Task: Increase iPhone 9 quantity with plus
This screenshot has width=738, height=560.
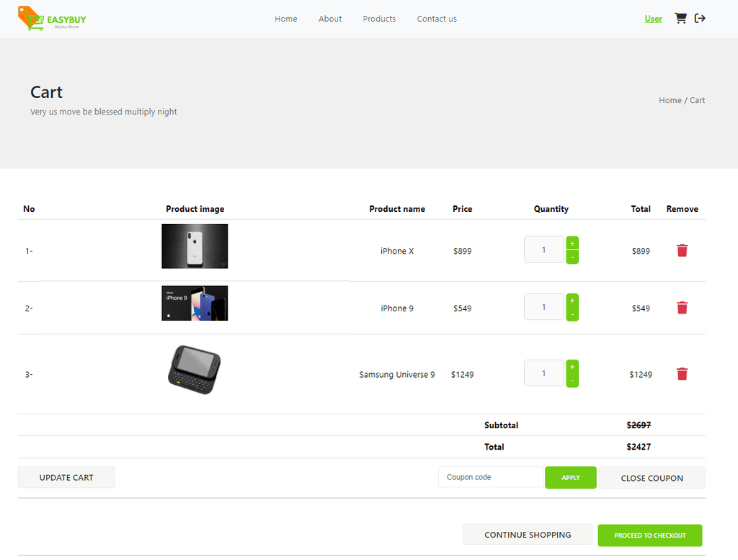Action: coord(572,301)
